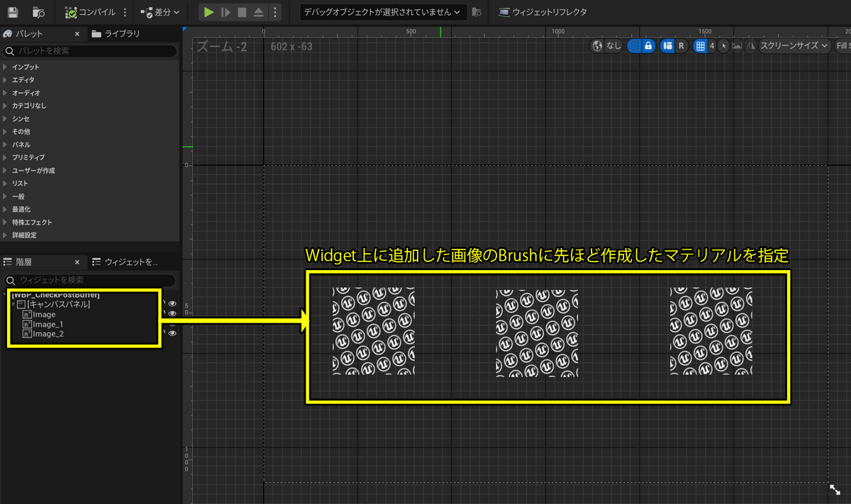Start play with the green Play button
This screenshot has width=851, height=504.
[208, 12]
